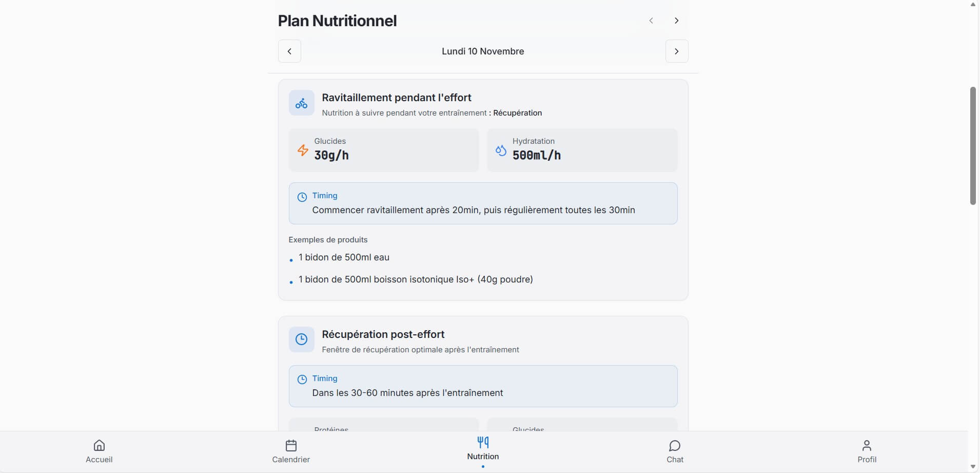Open the Calendrier tab
The height and width of the screenshot is (473, 980).
pyautogui.click(x=291, y=451)
